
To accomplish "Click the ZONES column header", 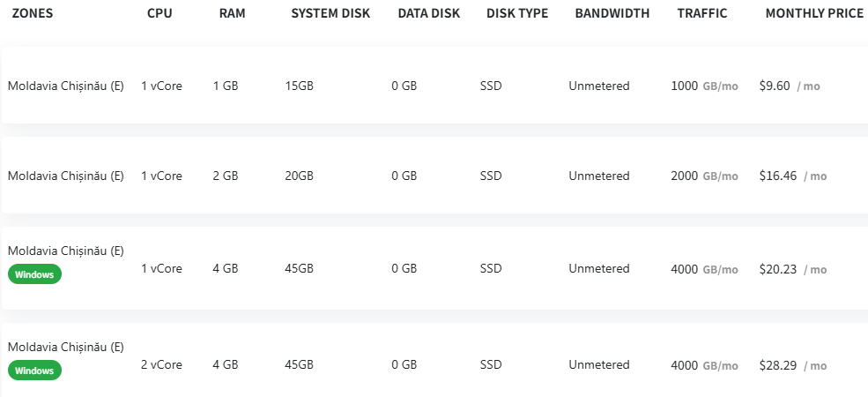I will point(33,13).
